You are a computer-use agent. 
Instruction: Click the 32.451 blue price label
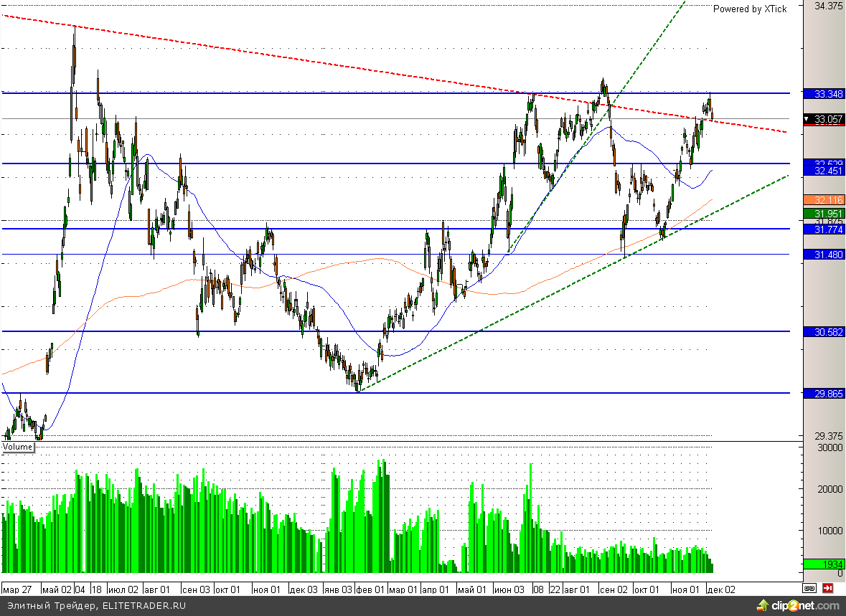tap(823, 171)
